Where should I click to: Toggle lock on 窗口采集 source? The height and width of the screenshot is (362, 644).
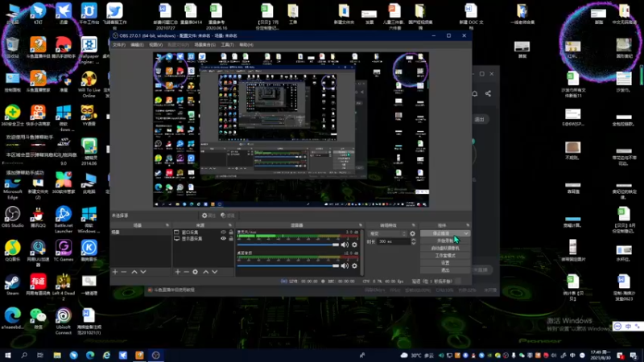tap(231, 232)
